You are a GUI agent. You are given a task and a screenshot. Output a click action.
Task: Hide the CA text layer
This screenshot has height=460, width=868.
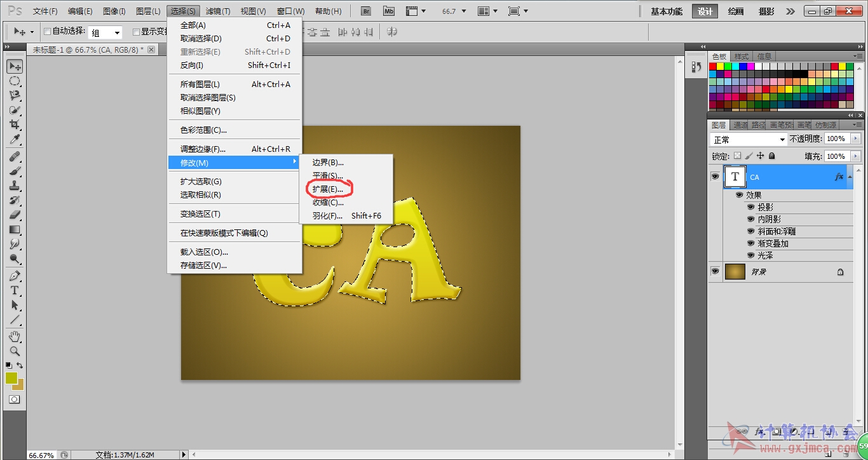pos(715,177)
